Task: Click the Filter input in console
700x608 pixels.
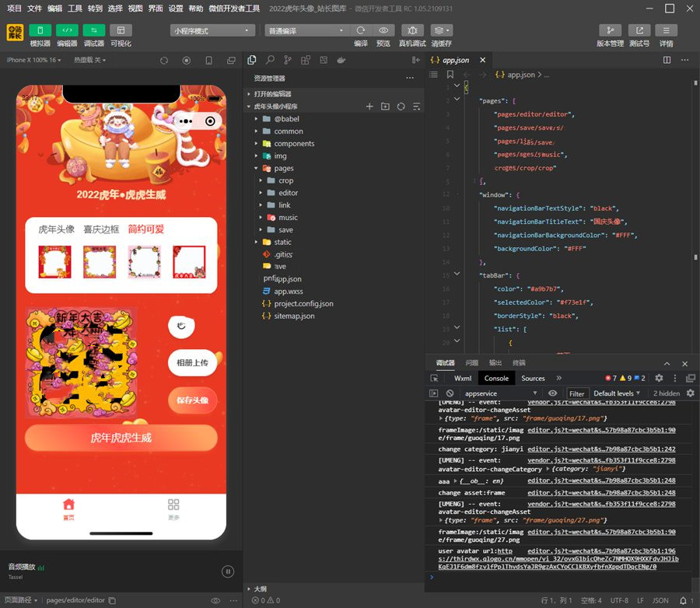Action: 576,393
